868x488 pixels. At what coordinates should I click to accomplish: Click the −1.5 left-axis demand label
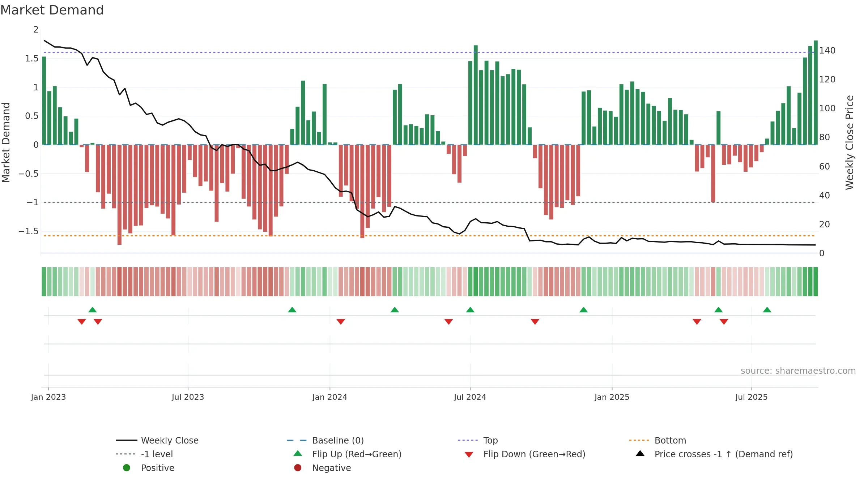pos(29,231)
